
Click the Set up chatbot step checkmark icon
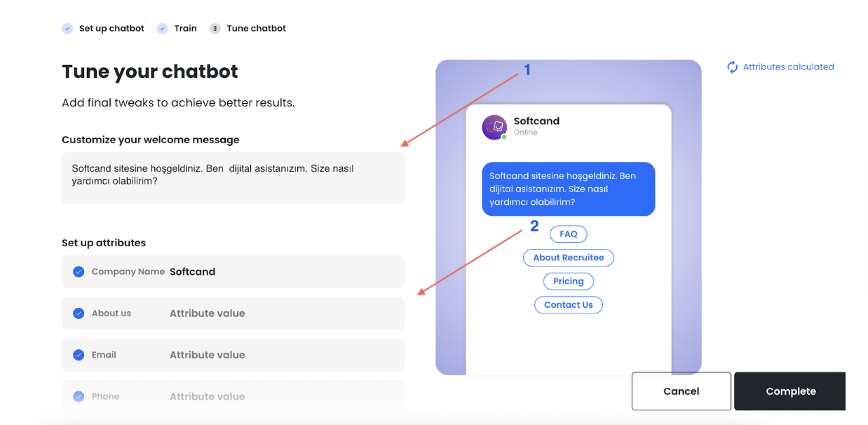pos(67,29)
